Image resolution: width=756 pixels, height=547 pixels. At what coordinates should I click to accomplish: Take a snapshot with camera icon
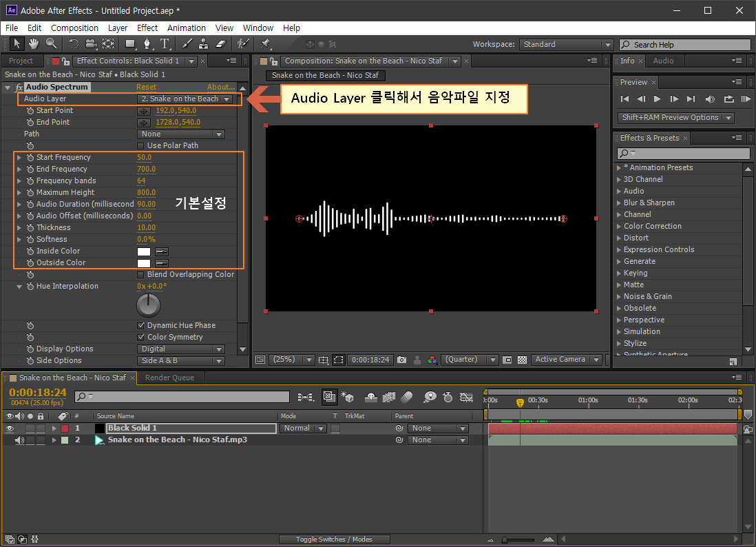(401, 360)
